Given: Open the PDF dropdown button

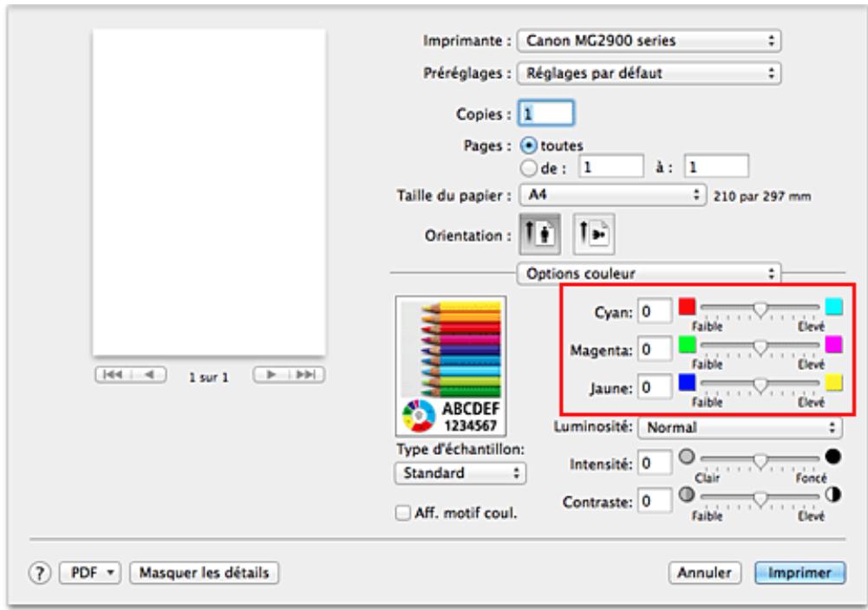Looking at the screenshot, I should pos(89,573).
